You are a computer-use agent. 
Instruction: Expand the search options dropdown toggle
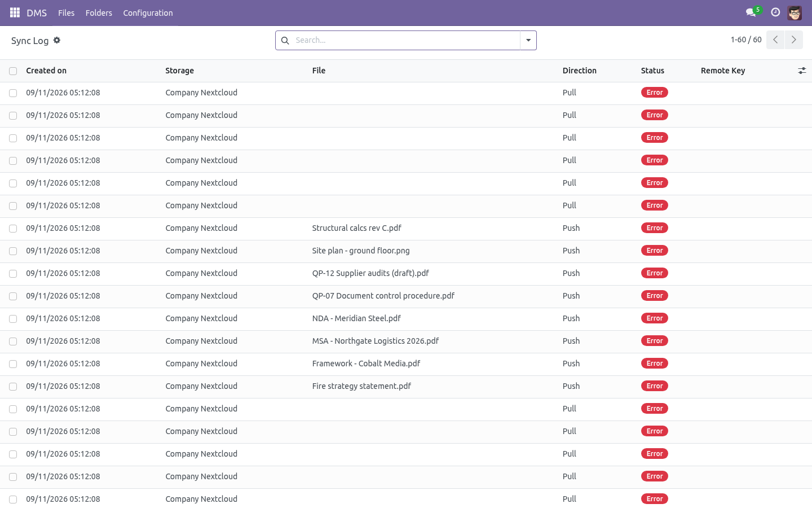(528, 41)
